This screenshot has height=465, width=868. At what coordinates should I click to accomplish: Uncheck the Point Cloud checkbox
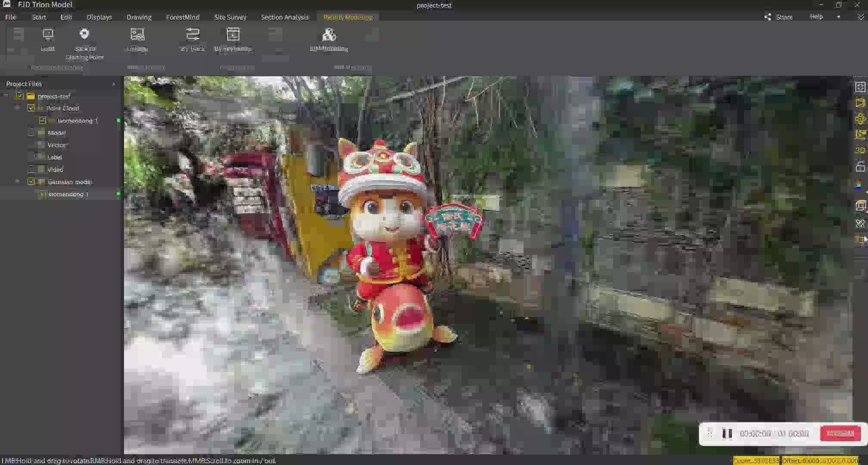[x=31, y=108]
